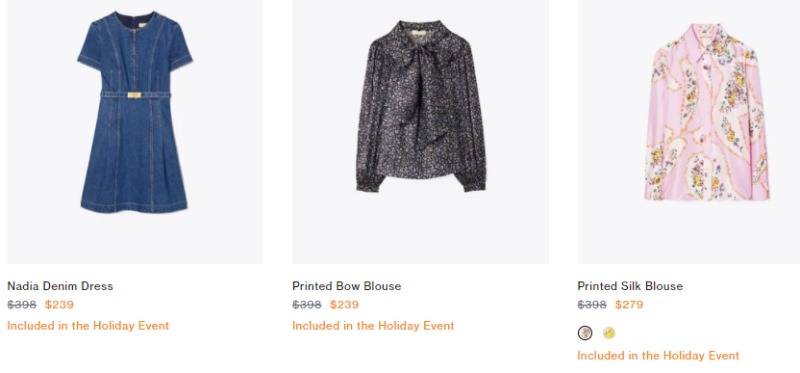Click crossed-out $398 price under Nadia Denim Dress

(x=22, y=305)
